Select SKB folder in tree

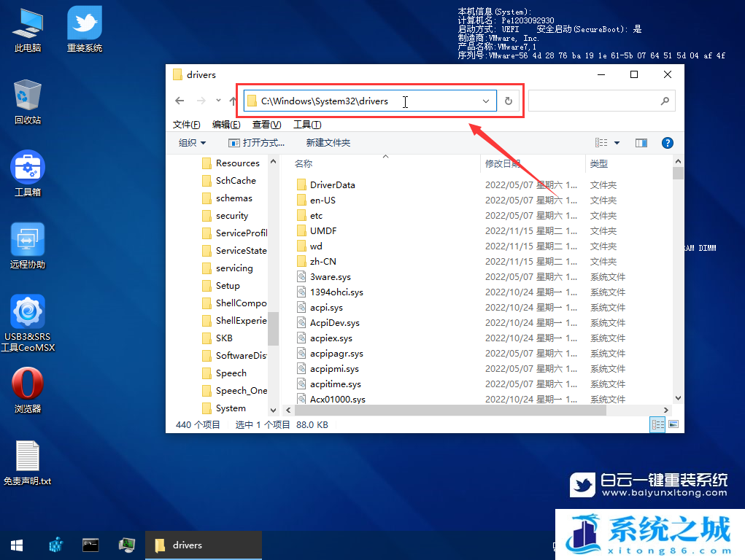coord(217,338)
